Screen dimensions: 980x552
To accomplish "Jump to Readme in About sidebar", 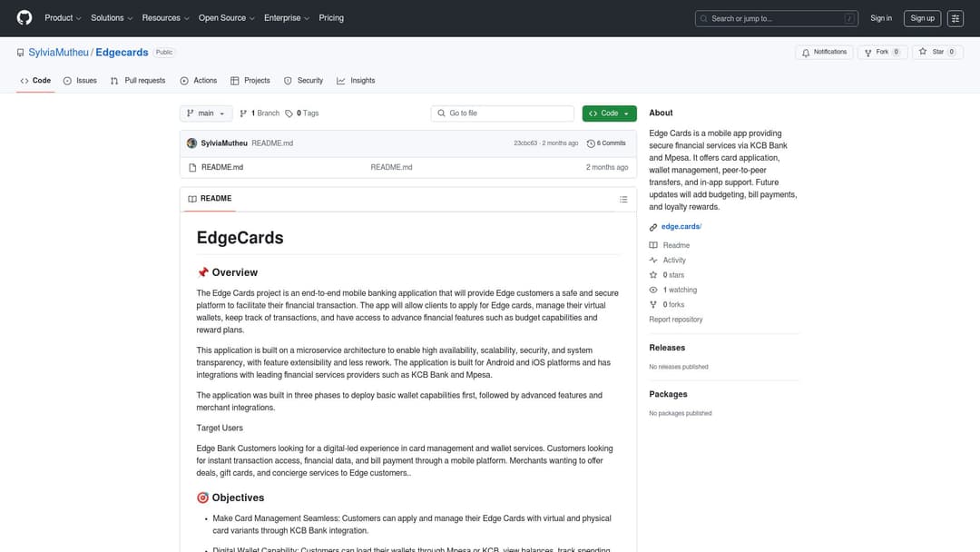I will [x=676, y=246].
